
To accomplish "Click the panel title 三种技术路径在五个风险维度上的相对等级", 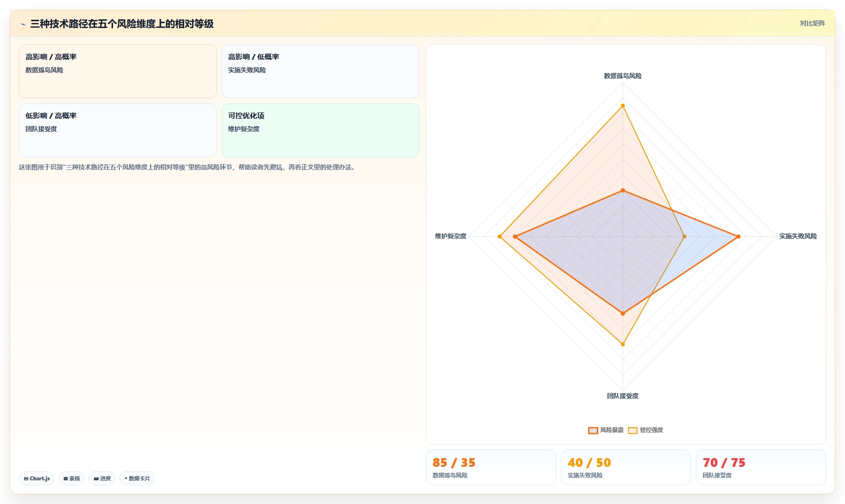I will pos(122,24).
